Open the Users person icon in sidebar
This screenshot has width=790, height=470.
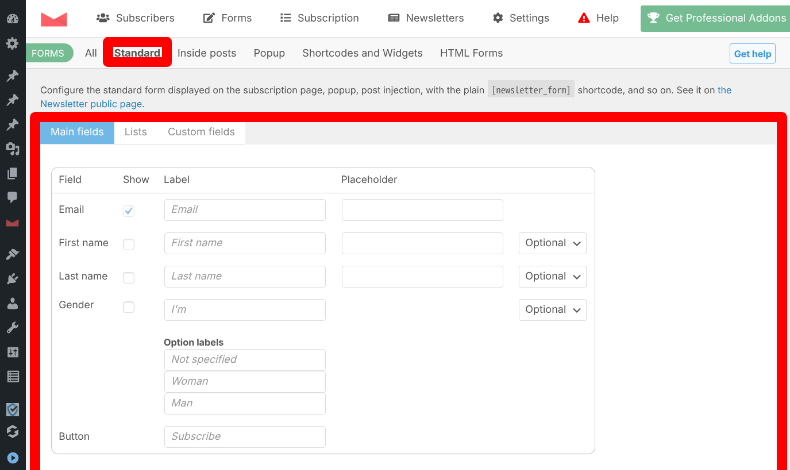(13, 303)
